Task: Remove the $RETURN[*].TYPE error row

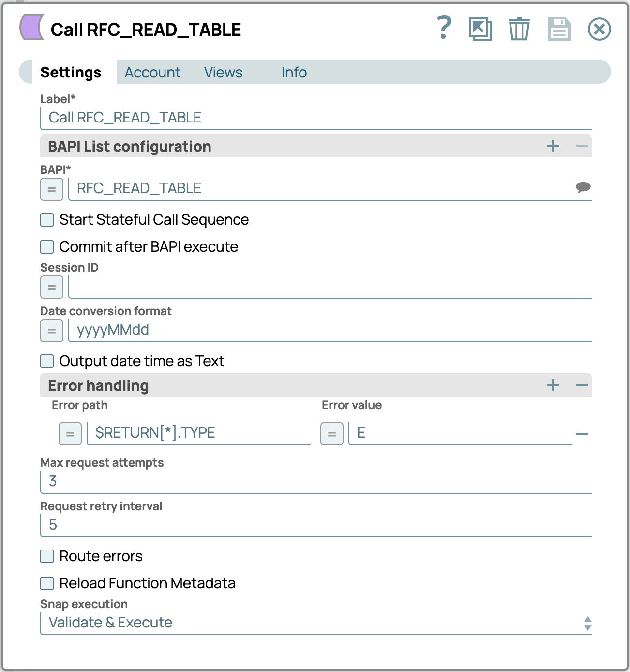Action: pyautogui.click(x=582, y=434)
